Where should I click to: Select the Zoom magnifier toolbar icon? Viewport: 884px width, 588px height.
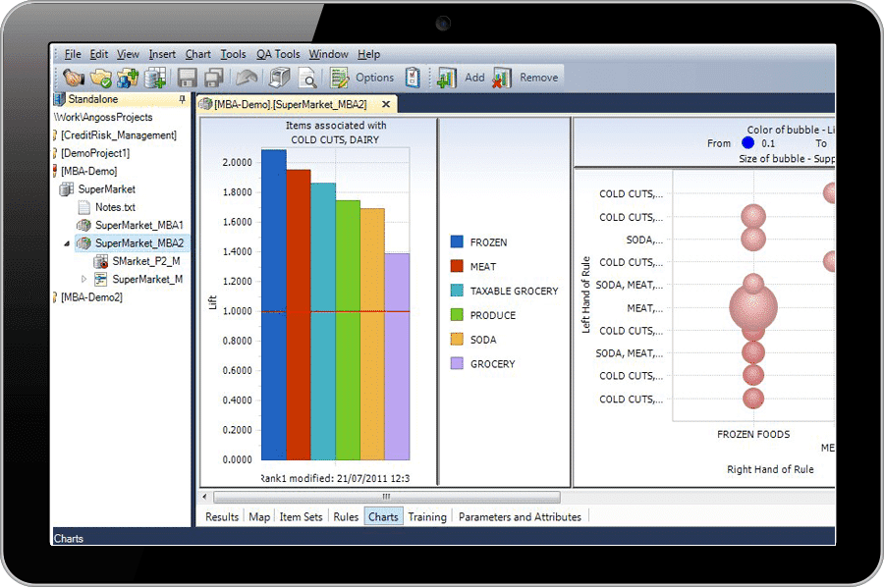pos(308,79)
